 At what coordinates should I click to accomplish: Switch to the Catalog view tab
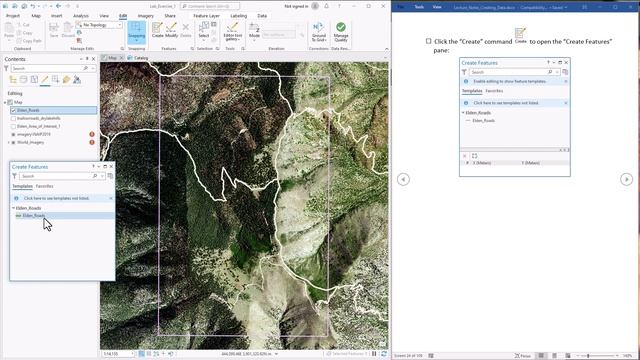[x=138, y=58]
